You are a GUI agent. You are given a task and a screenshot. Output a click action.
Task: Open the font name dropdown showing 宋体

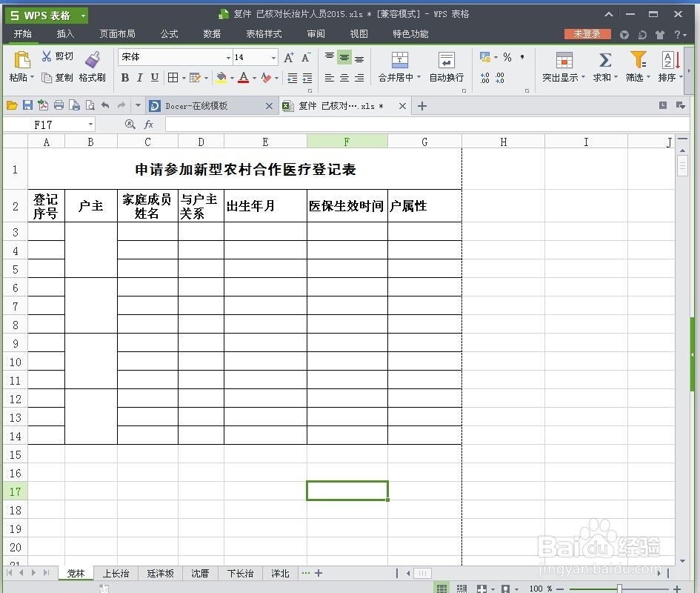(228, 58)
